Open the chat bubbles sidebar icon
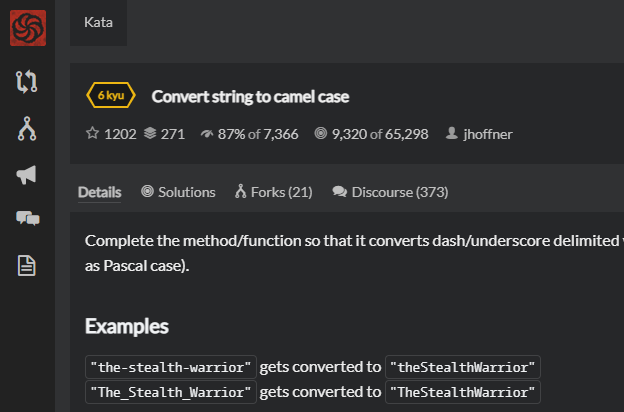Screen dimensions: 624x412 pos(27,219)
